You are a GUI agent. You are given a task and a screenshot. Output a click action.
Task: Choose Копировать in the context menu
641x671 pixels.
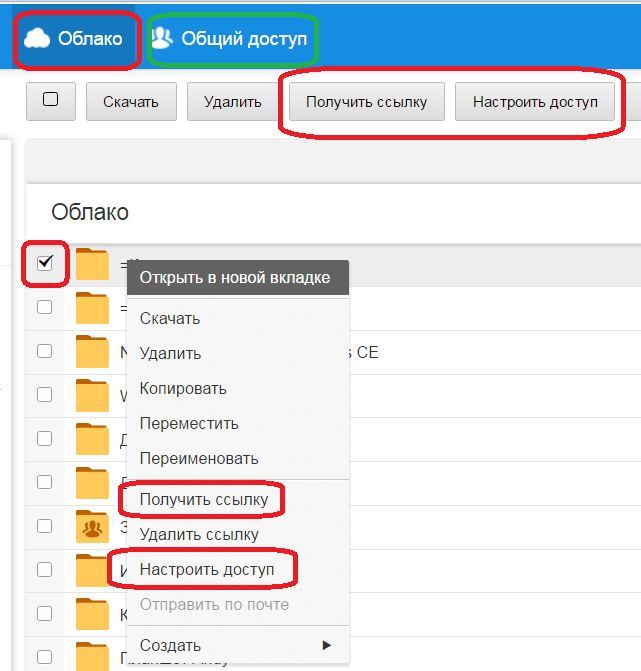(183, 388)
